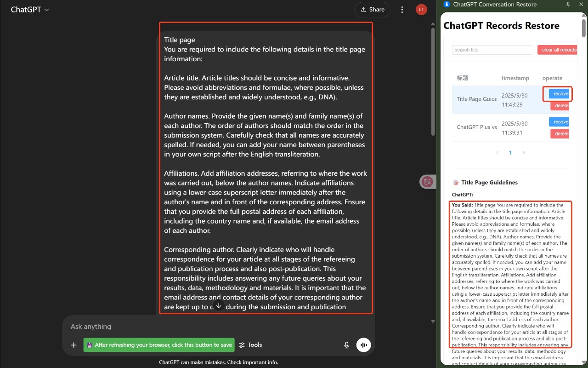The image size is (588, 368).
Task: Start voice mode with the waveform icon
Action: click(x=364, y=345)
